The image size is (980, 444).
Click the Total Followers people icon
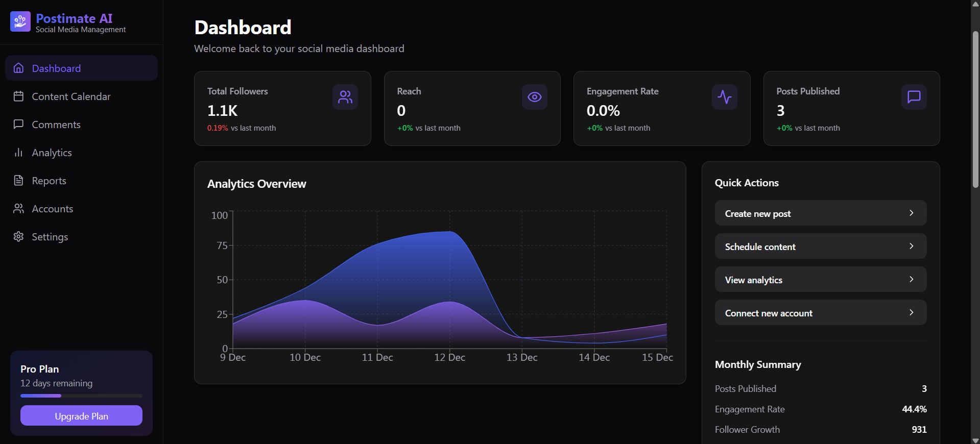click(x=345, y=97)
